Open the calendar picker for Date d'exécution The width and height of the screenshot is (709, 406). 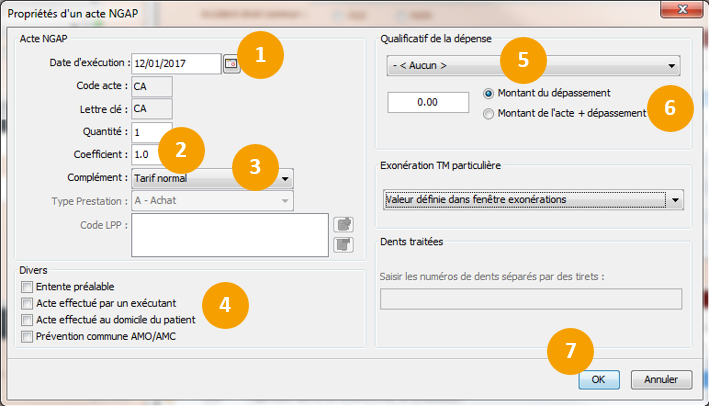231,64
